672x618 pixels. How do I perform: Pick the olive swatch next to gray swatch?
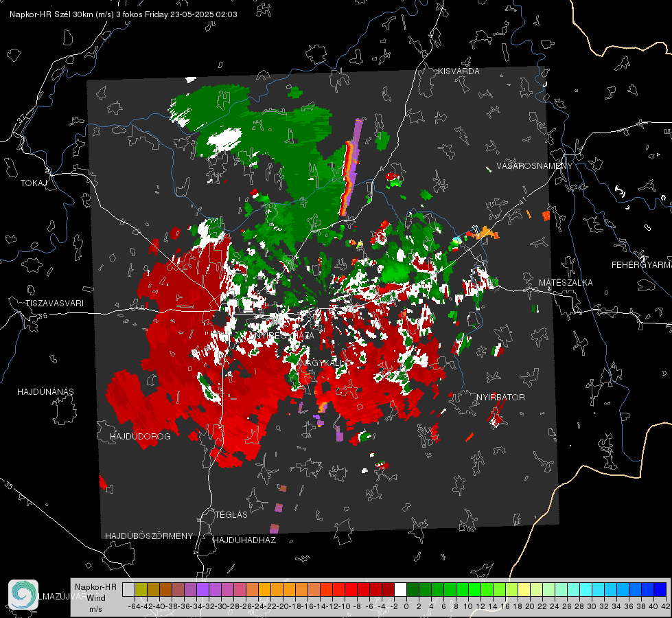click(141, 589)
